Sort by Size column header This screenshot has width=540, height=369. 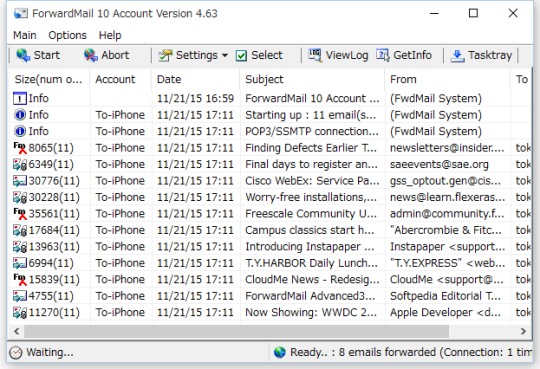(49, 79)
